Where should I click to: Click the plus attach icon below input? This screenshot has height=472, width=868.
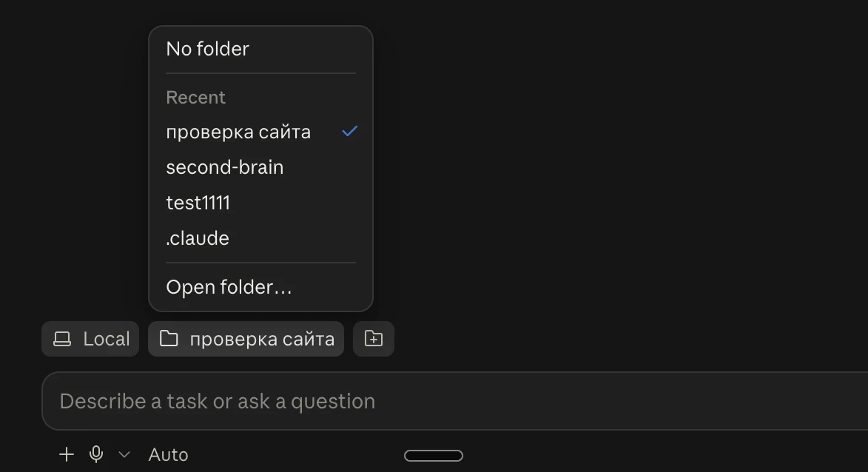[67, 454]
